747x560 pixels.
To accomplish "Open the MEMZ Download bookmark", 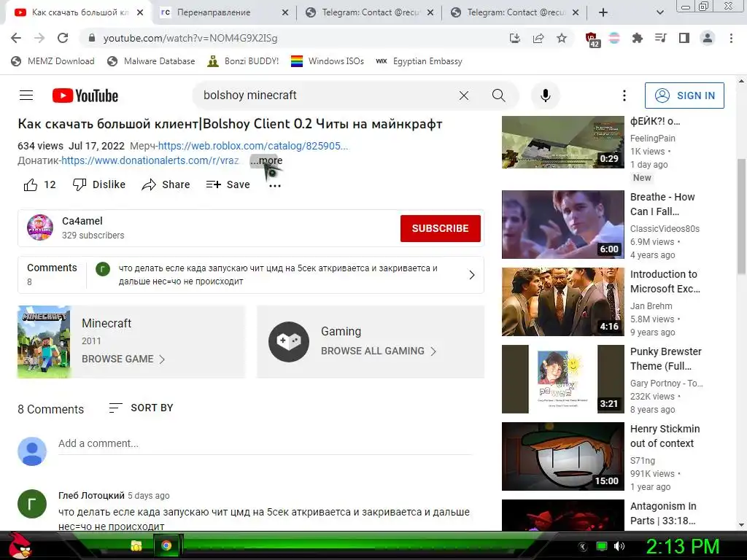I will coord(53,61).
